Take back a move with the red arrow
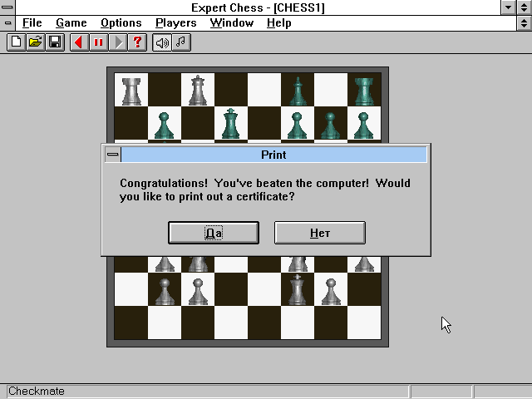 point(80,42)
